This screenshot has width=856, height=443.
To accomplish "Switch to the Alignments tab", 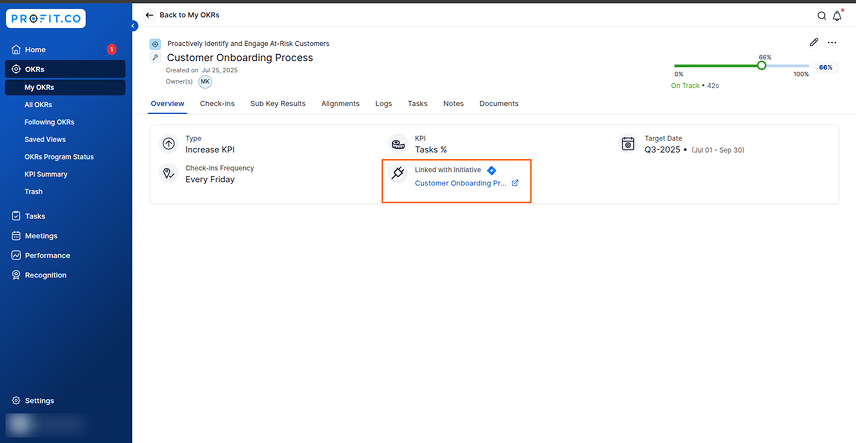I will pyautogui.click(x=340, y=104).
